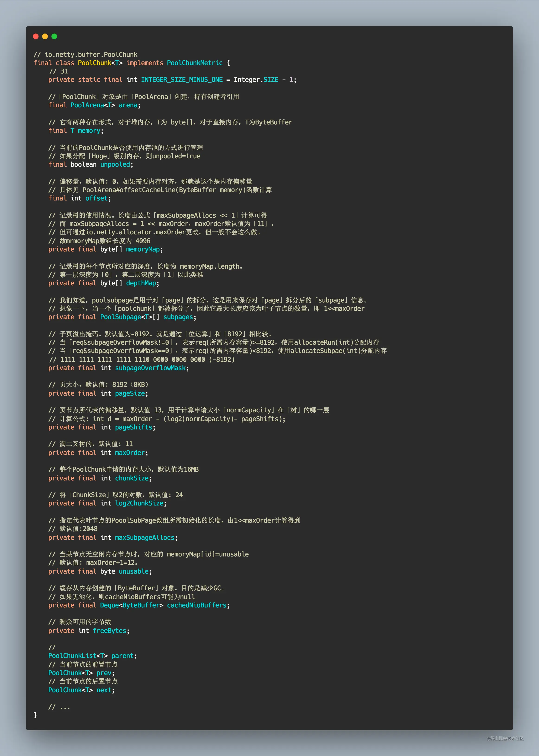Click binary comment ending with (-8192)

142,359
